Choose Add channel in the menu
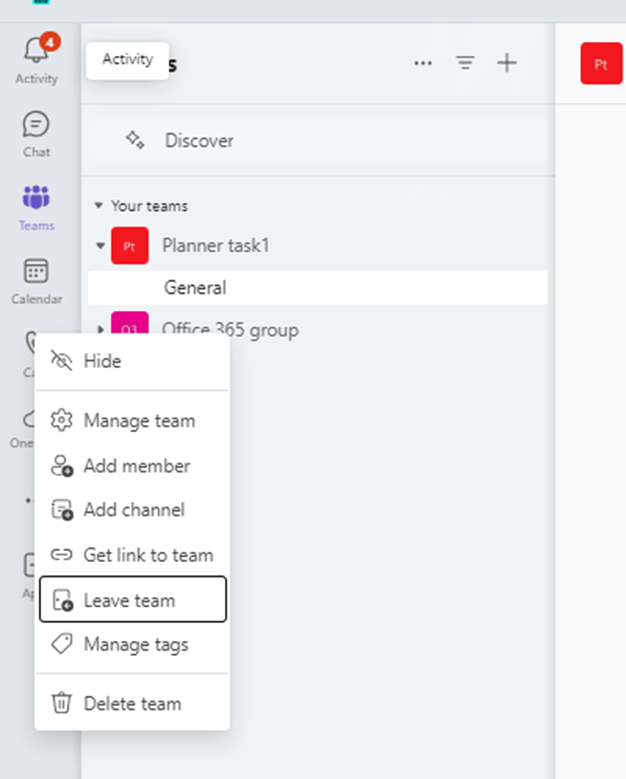The height and width of the screenshot is (779, 626). pyautogui.click(x=132, y=510)
